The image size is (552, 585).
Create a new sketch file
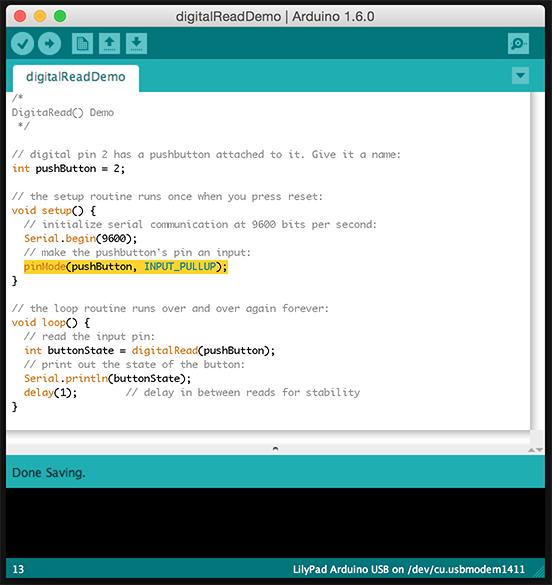point(82,44)
